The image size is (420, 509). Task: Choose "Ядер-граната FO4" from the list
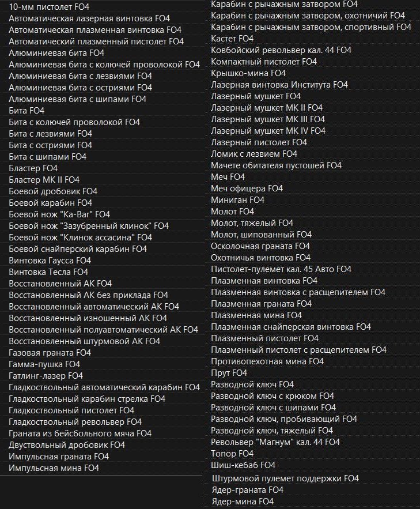tap(248, 490)
